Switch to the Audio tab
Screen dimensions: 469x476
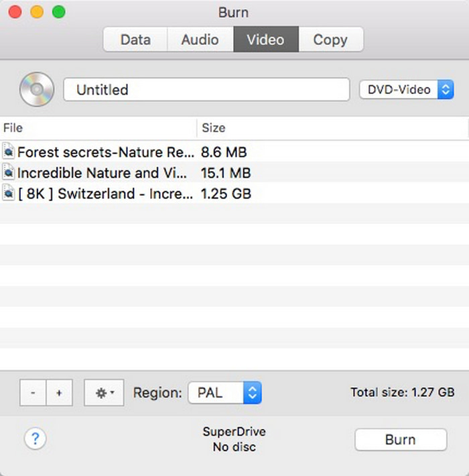click(x=200, y=40)
